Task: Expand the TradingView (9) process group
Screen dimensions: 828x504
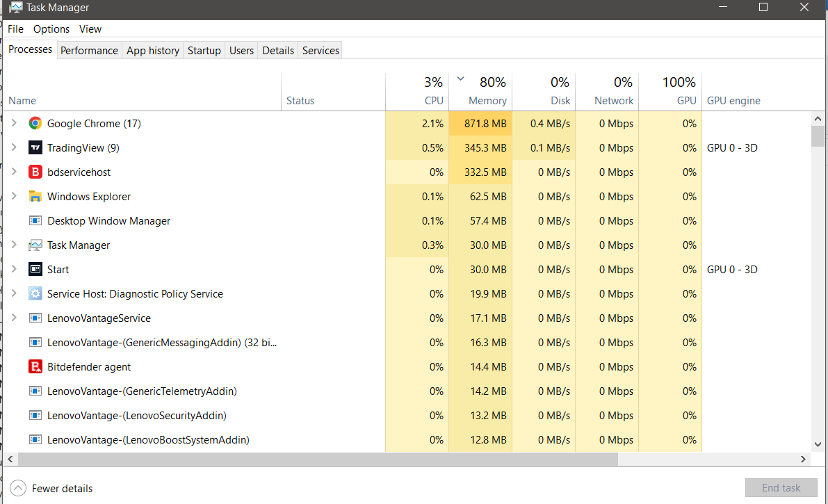Action: (x=15, y=147)
